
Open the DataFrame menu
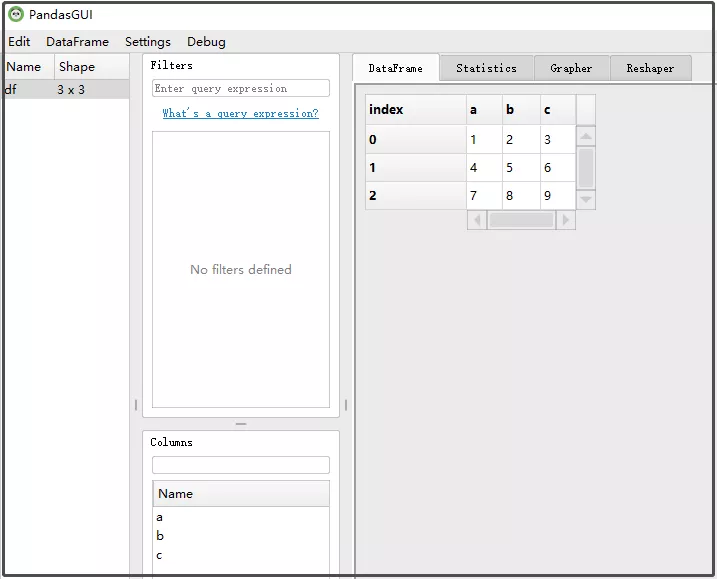[x=77, y=42]
